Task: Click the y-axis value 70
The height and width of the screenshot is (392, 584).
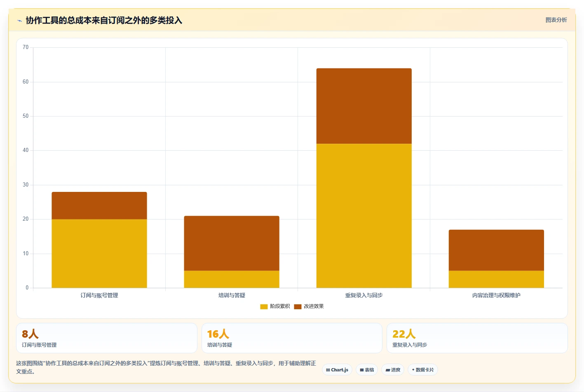Action: click(x=26, y=47)
